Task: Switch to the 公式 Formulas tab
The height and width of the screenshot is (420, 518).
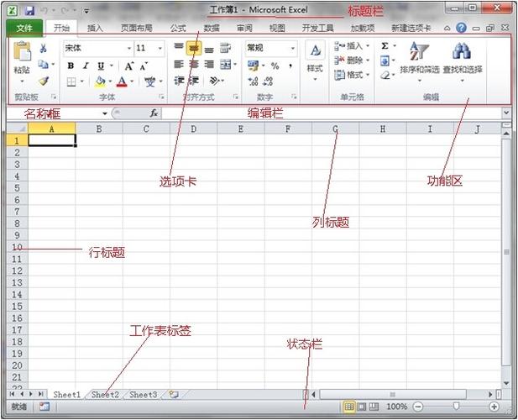Action: coord(178,29)
